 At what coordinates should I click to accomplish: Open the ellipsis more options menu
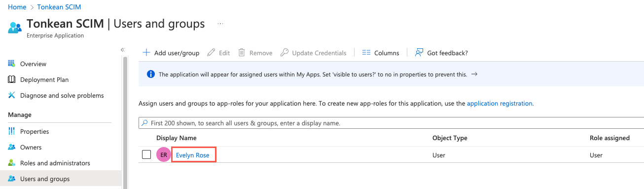tap(220, 24)
